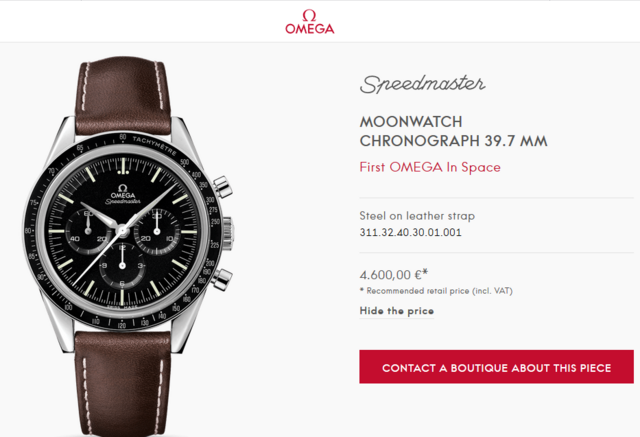Screen dimensions: 640x437
Task: Click the reference number 311.32.40.30.01.001
Action: click(410, 233)
